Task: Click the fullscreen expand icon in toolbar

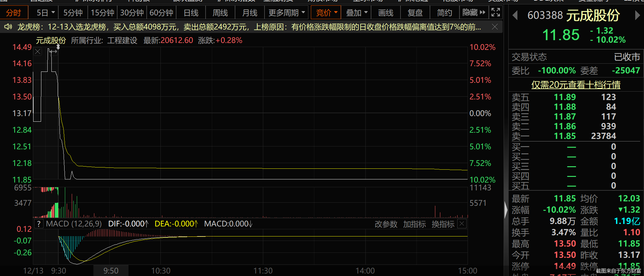Action: (495, 13)
